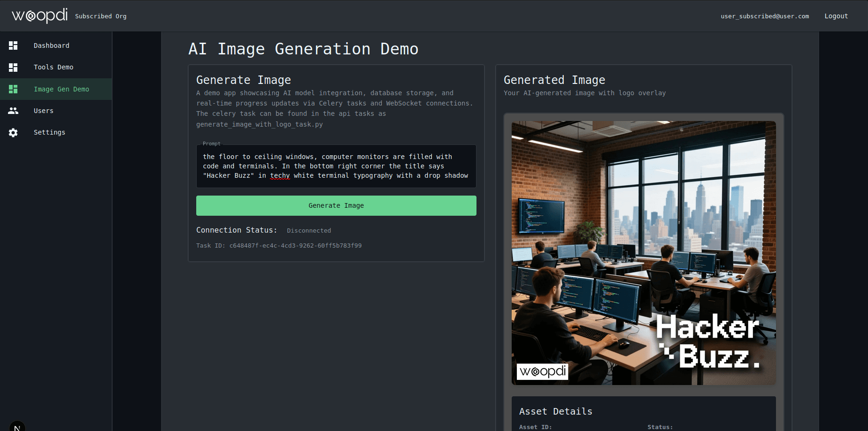Click the user_subscribed@user.com account email

pyautogui.click(x=765, y=16)
